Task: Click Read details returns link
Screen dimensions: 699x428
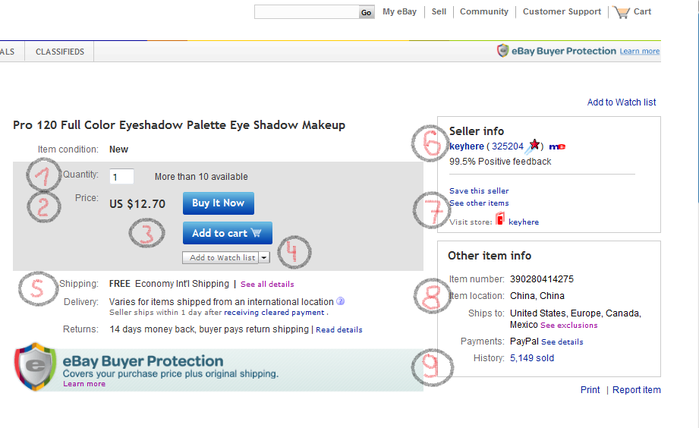Action: click(339, 330)
